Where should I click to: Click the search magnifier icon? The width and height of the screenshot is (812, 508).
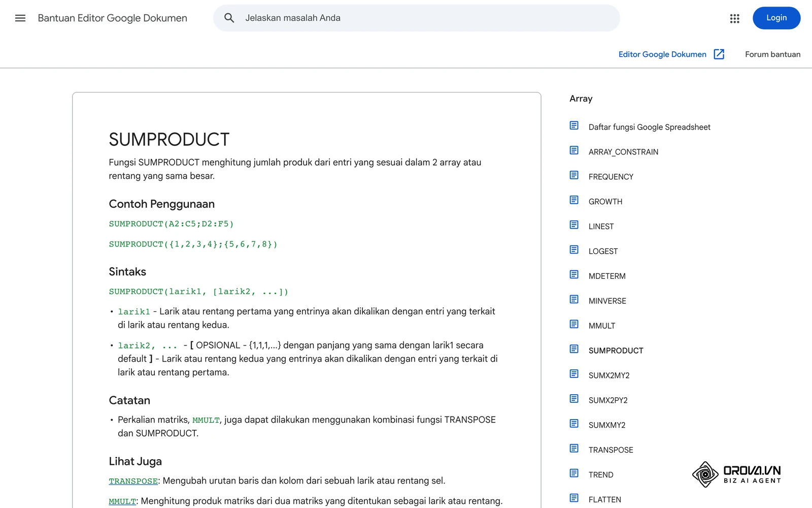tap(229, 18)
